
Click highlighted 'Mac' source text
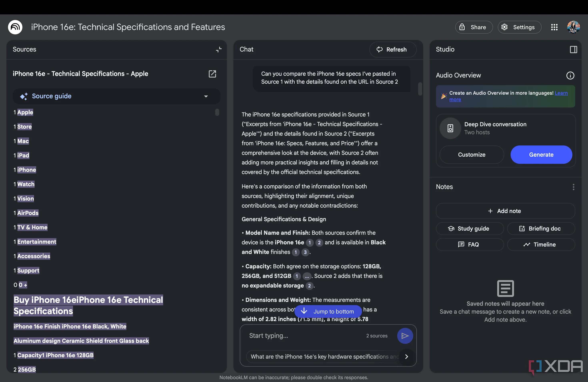(23, 141)
